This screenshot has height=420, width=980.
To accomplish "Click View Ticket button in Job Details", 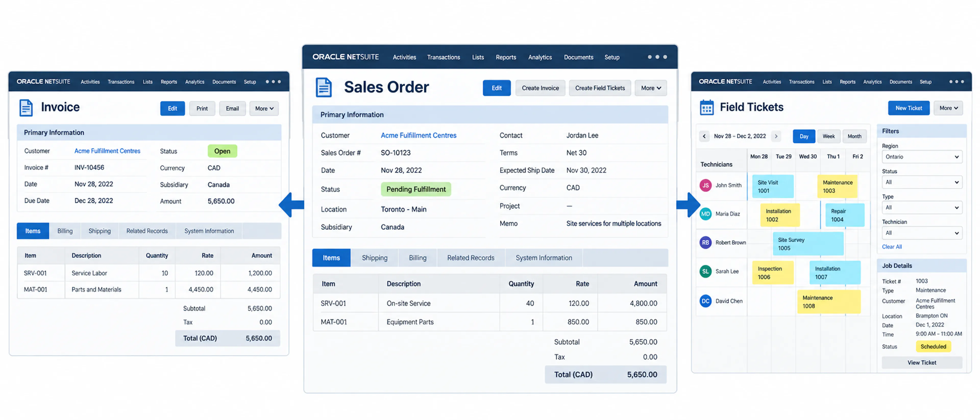I will 922,363.
